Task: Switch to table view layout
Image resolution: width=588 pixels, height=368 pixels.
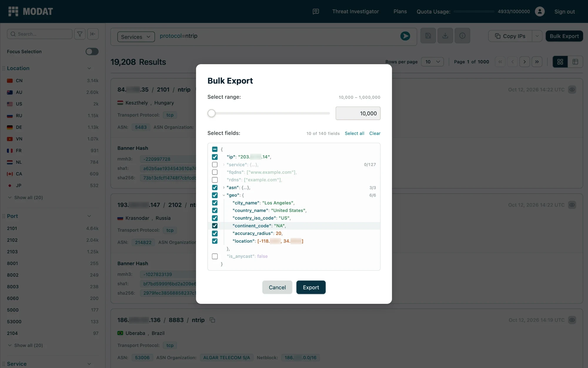Action: point(575,62)
